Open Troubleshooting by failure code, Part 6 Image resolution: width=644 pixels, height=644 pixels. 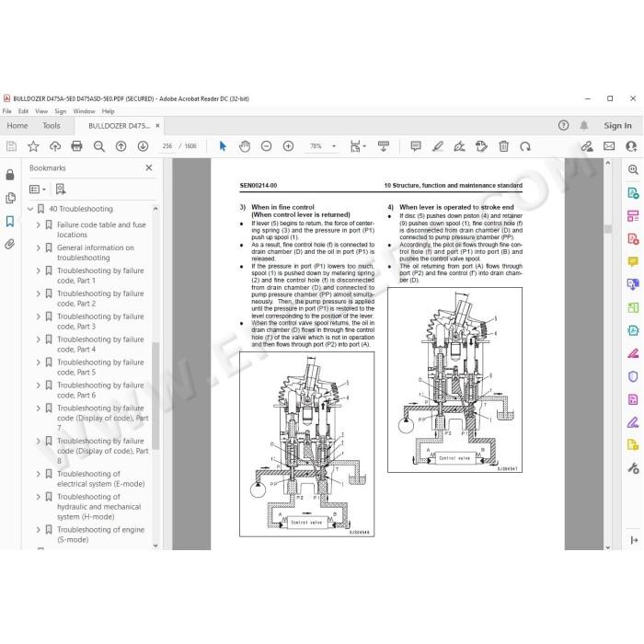100,390
